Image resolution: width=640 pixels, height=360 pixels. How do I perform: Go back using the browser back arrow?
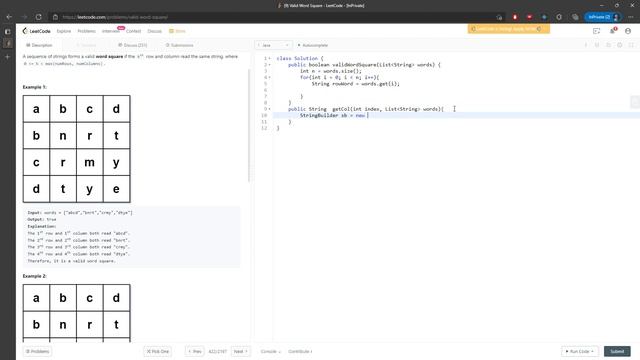[9, 17]
